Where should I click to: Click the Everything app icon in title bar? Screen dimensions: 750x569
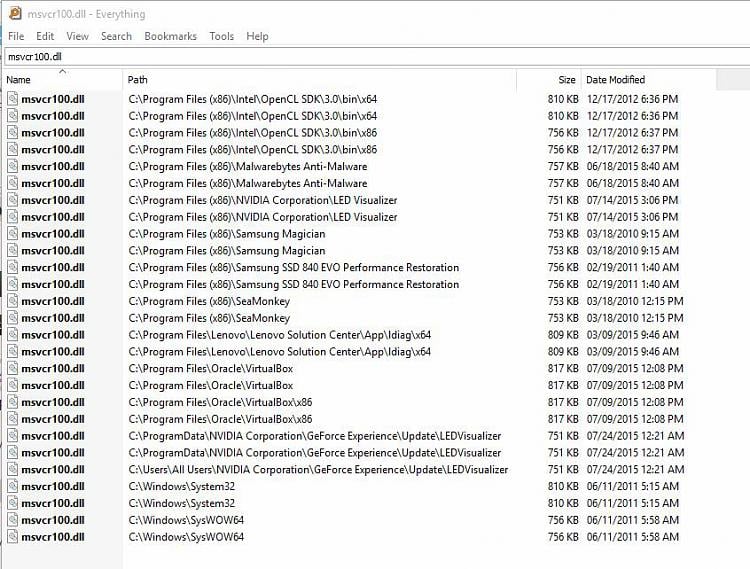point(15,13)
